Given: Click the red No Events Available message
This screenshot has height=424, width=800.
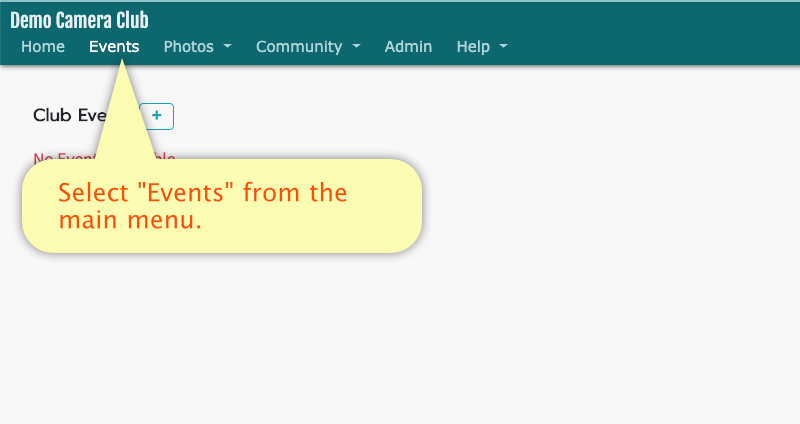Looking at the screenshot, I should 50,158.
